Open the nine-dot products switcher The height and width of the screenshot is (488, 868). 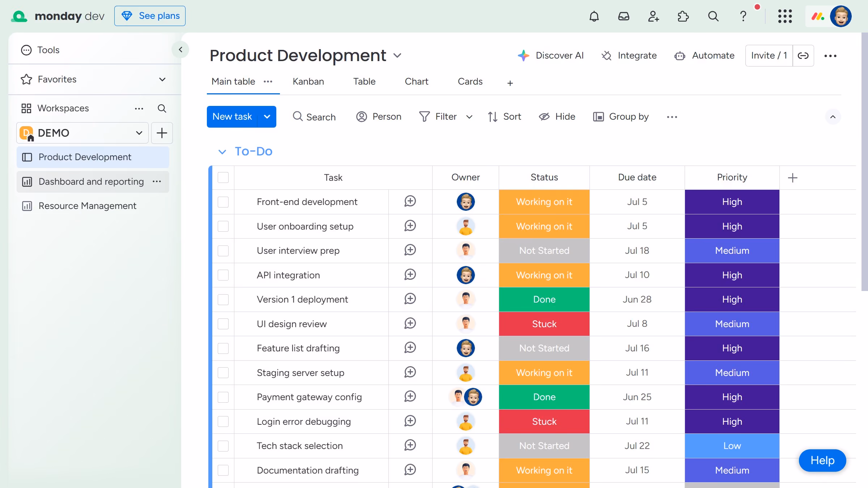click(785, 16)
